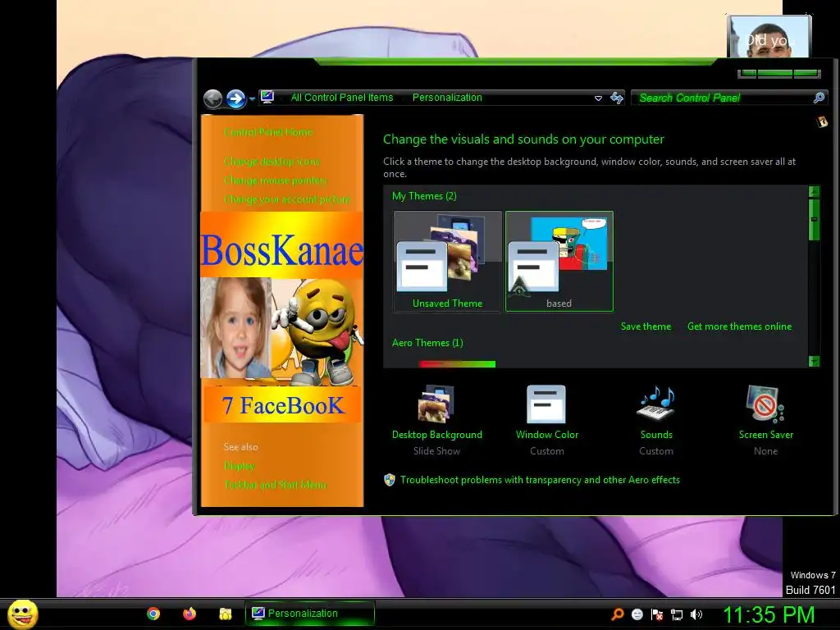Click the user photo gadget at top right
840x630 pixels.
pos(769,36)
